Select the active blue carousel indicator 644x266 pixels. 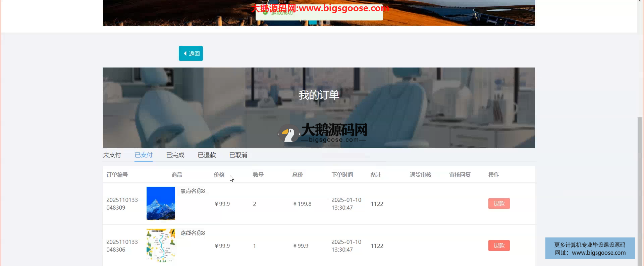coord(312,23)
